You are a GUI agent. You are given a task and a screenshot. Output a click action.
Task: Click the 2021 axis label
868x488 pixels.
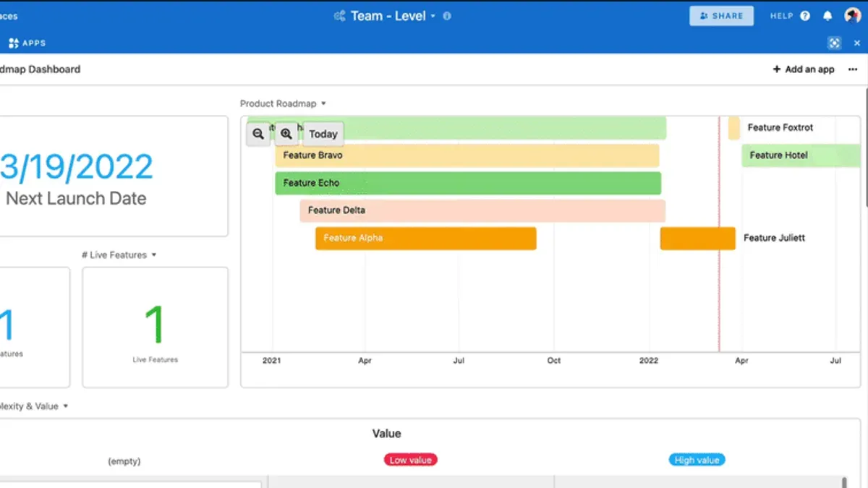(271, 360)
